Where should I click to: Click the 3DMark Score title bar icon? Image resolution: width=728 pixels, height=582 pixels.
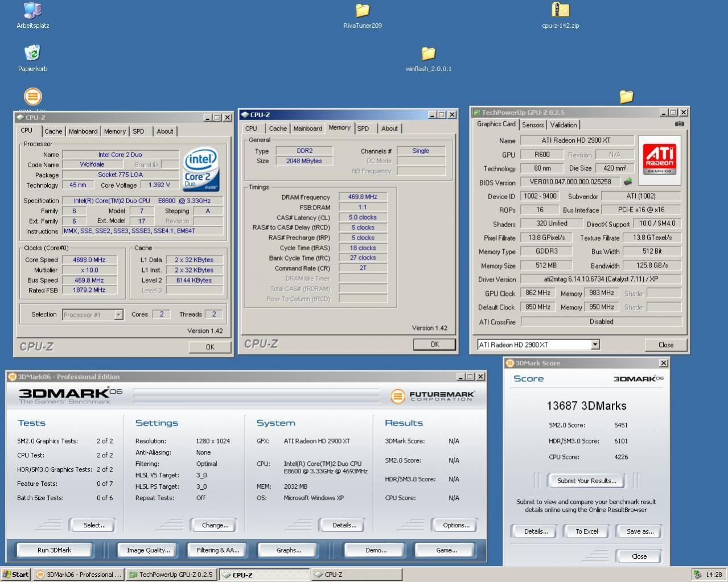pyautogui.click(x=510, y=363)
